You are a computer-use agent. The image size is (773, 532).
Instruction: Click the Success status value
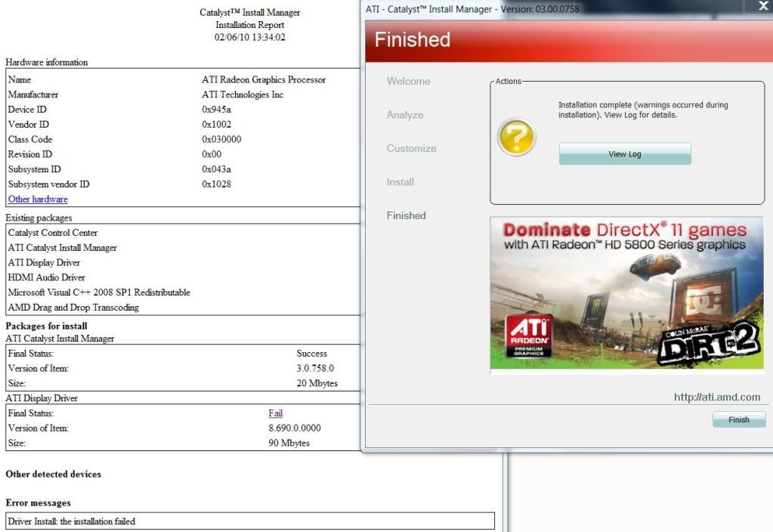pos(311,354)
